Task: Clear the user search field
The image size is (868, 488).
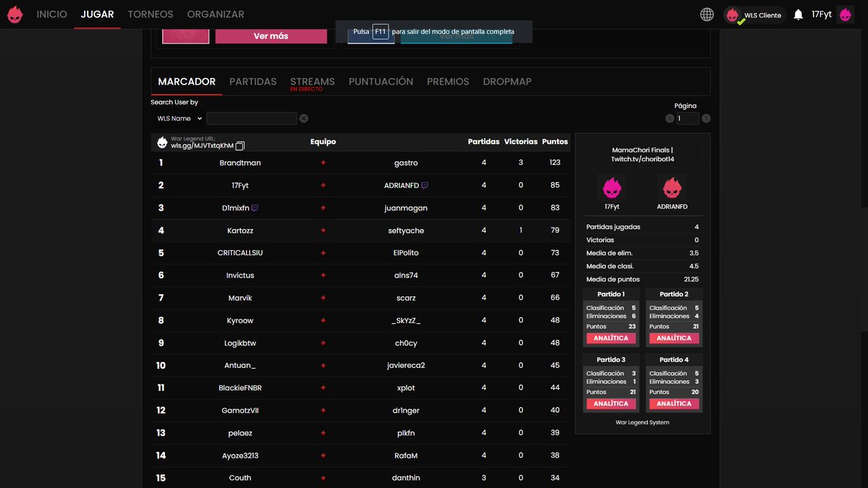Action: [x=304, y=119]
